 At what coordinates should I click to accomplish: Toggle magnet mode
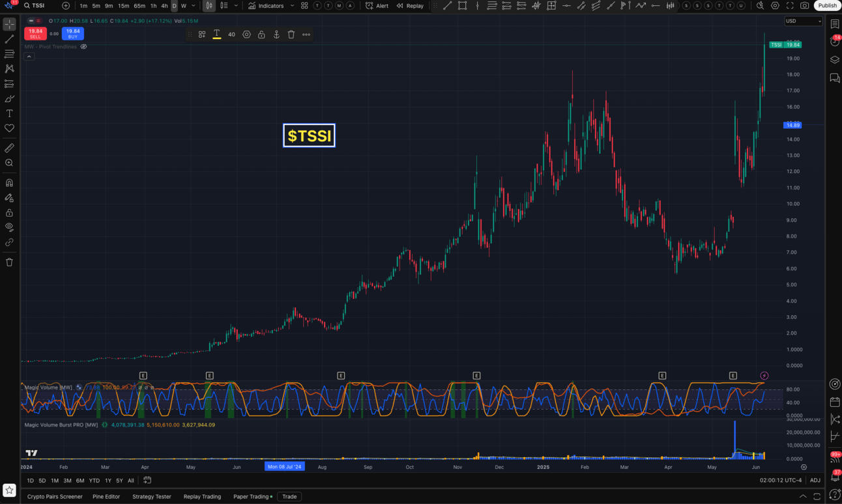(x=9, y=183)
